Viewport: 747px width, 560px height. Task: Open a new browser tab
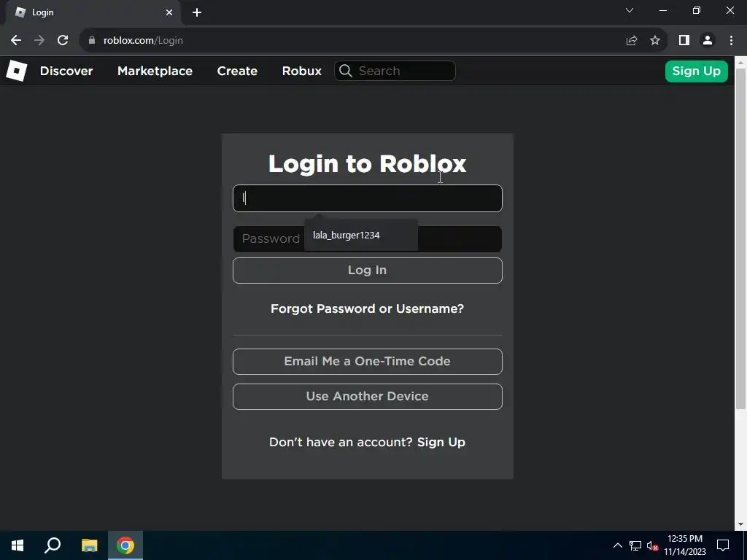tap(197, 13)
